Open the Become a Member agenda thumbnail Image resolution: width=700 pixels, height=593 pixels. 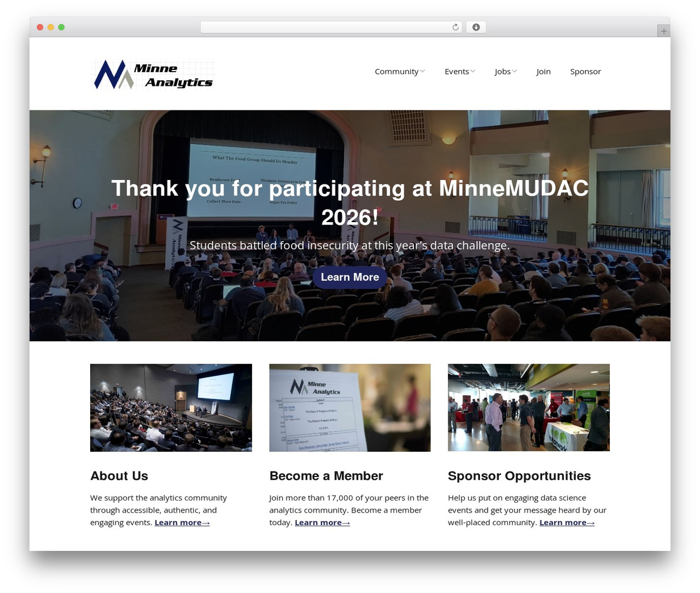coord(350,408)
